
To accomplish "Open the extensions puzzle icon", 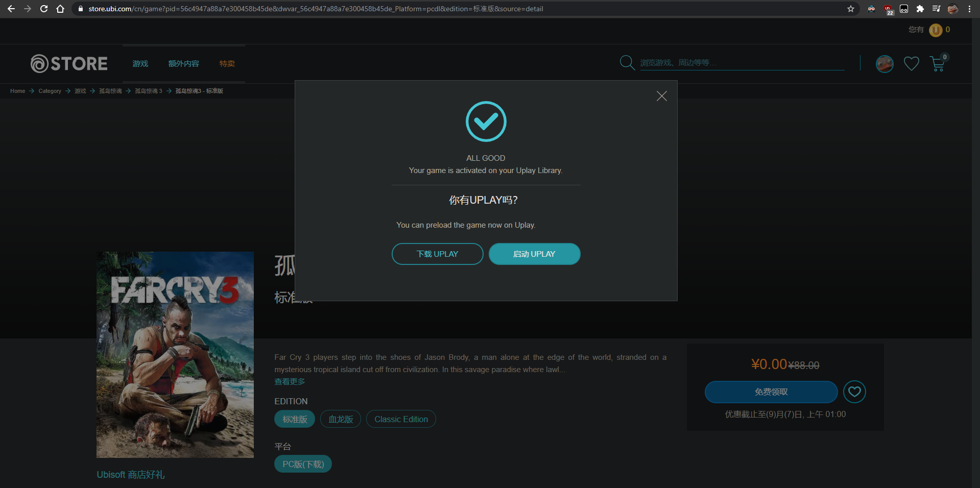I will tap(920, 9).
